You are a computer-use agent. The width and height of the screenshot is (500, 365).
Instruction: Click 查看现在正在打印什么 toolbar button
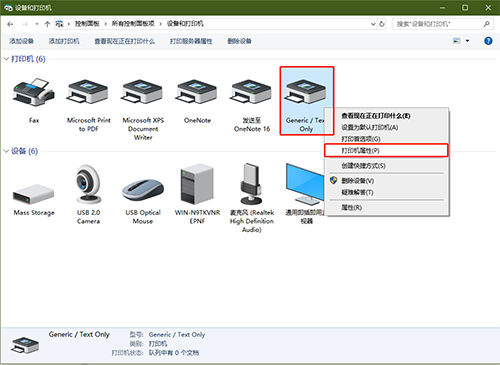[x=124, y=41]
